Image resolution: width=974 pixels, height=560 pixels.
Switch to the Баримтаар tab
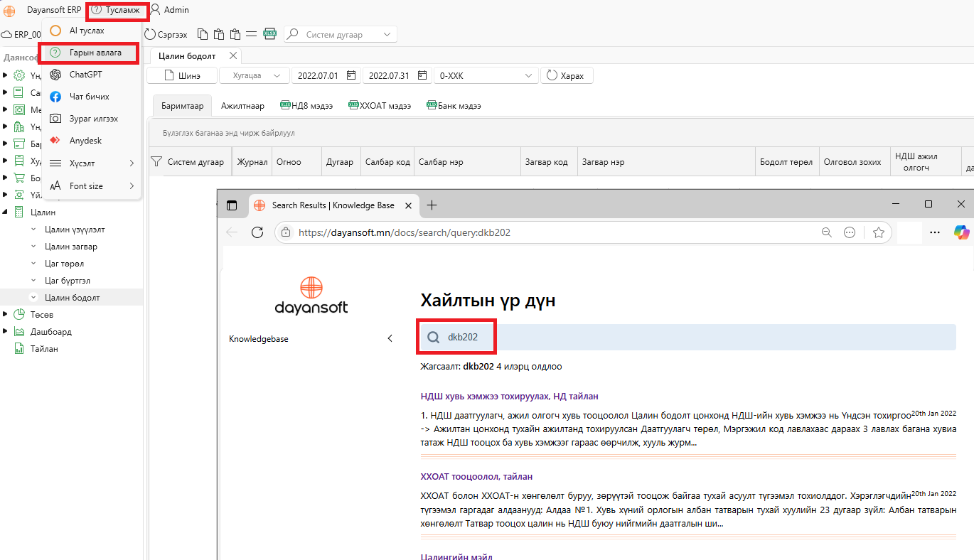(182, 106)
